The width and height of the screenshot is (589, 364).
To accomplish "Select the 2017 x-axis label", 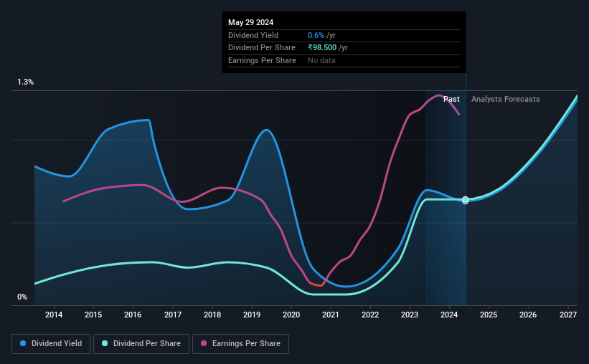I will (x=173, y=315).
